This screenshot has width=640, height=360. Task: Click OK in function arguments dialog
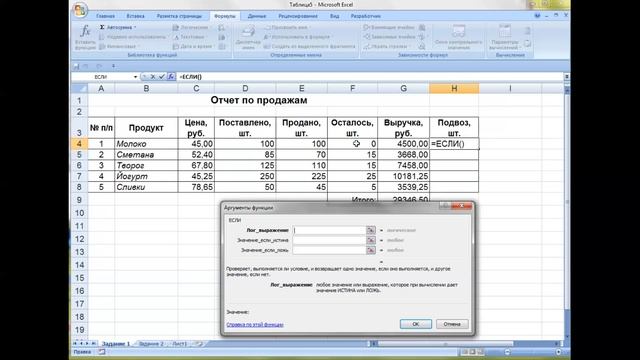(416, 324)
